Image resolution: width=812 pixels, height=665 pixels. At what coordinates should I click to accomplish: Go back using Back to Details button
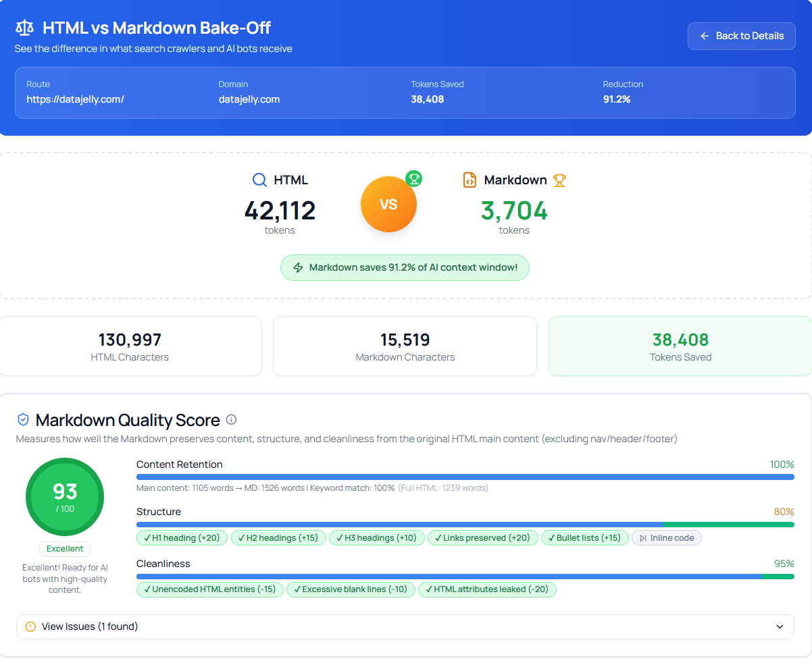click(x=742, y=36)
